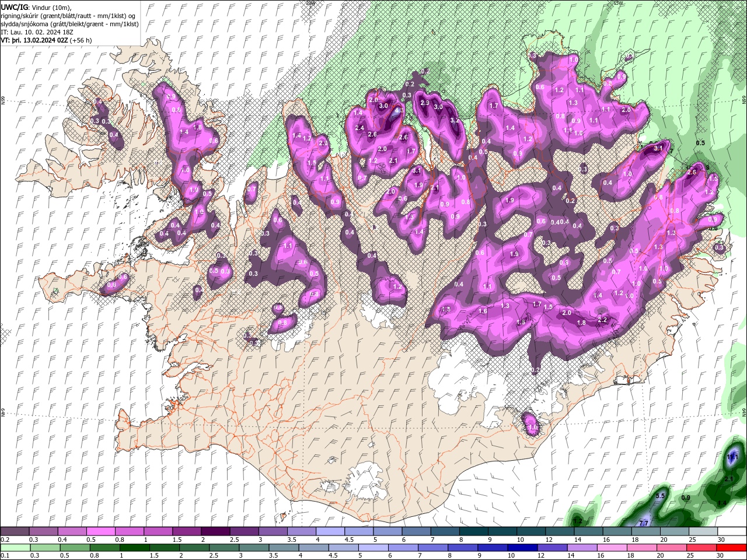Viewport: 747px width, 560px height.
Task: Click the valid time line "VT: þri. 13.02.2024 02Z"
Action: point(34,40)
